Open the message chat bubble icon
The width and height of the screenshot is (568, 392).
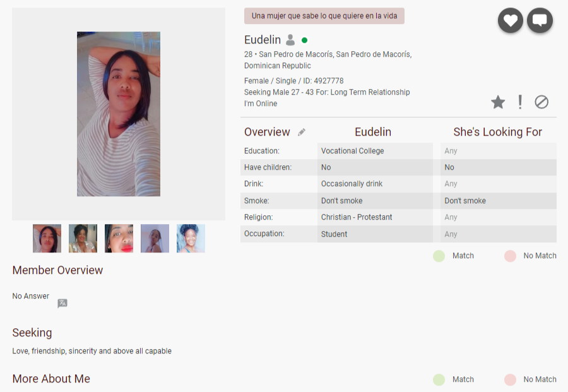pos(540,20)
